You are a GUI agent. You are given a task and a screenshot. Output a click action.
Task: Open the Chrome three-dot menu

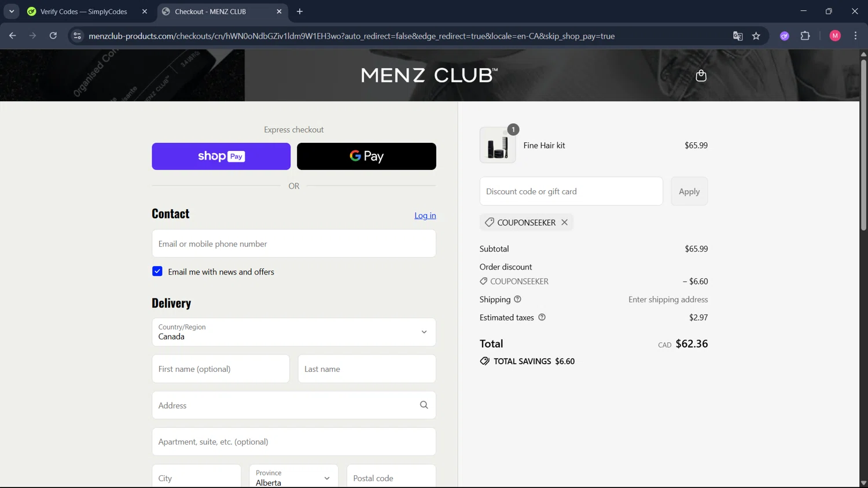855,36
